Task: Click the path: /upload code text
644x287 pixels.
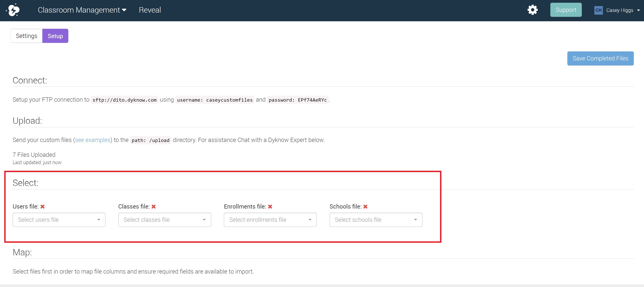Action: tap(150, 140)
